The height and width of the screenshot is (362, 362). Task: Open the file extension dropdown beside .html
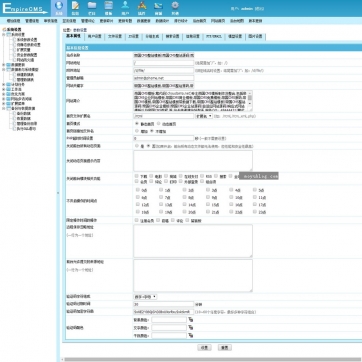(x=204, y=116)
